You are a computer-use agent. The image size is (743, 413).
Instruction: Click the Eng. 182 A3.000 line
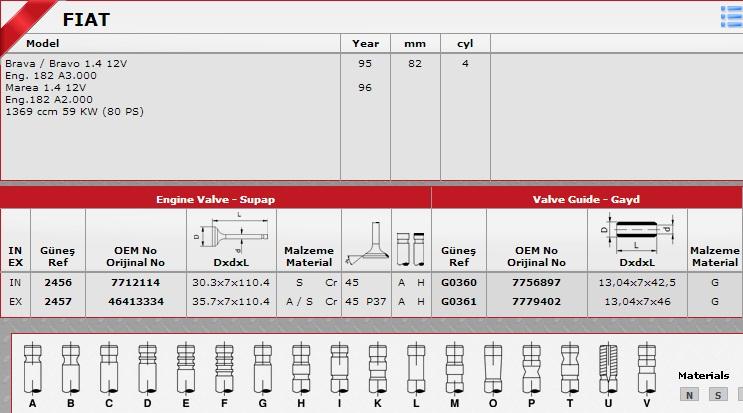point(51,76)
